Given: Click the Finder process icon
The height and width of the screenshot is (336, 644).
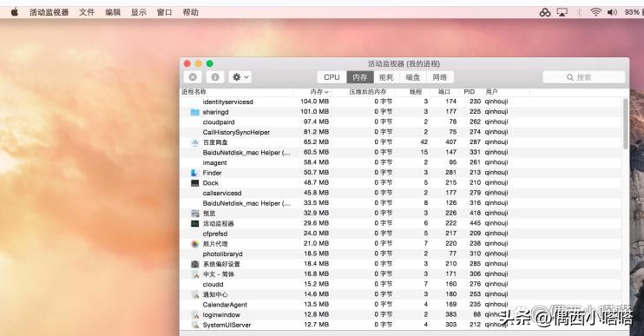Looking at the screenshot, I should [195, 173].
